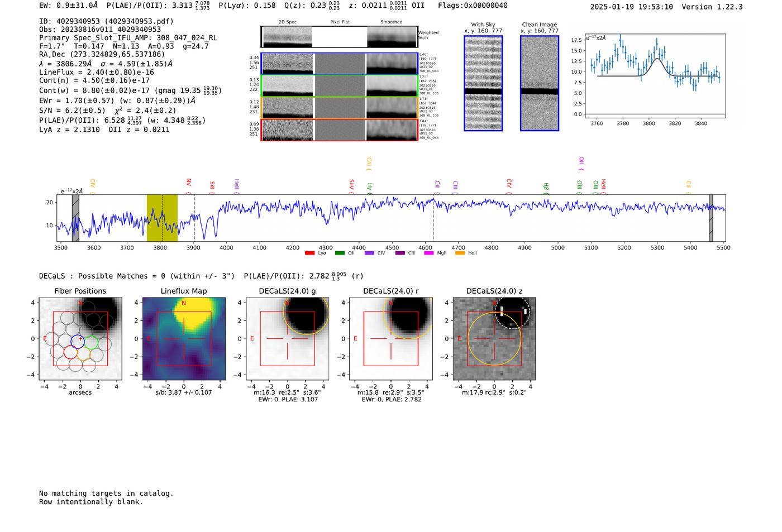Click the ID: 4029340953 text line
Screen dimensions: 782x532
[106, 21]
